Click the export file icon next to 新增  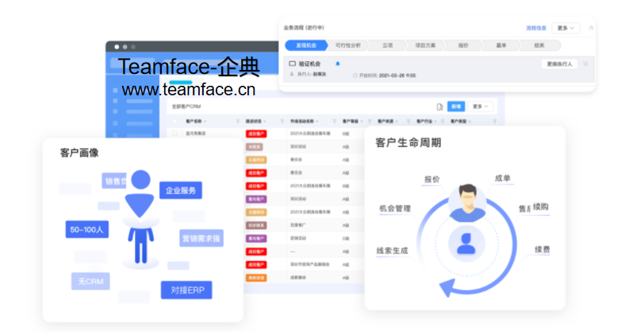(x=439, y=106)
